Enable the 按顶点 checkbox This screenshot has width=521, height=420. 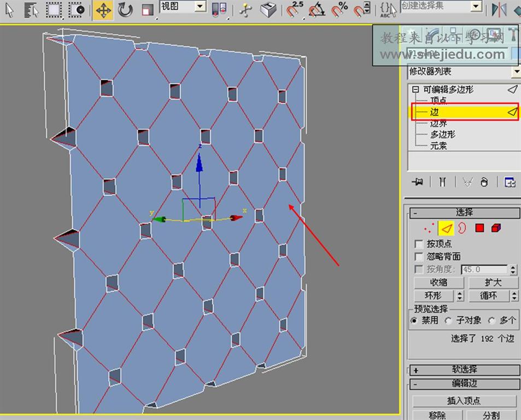pos(419,244)
